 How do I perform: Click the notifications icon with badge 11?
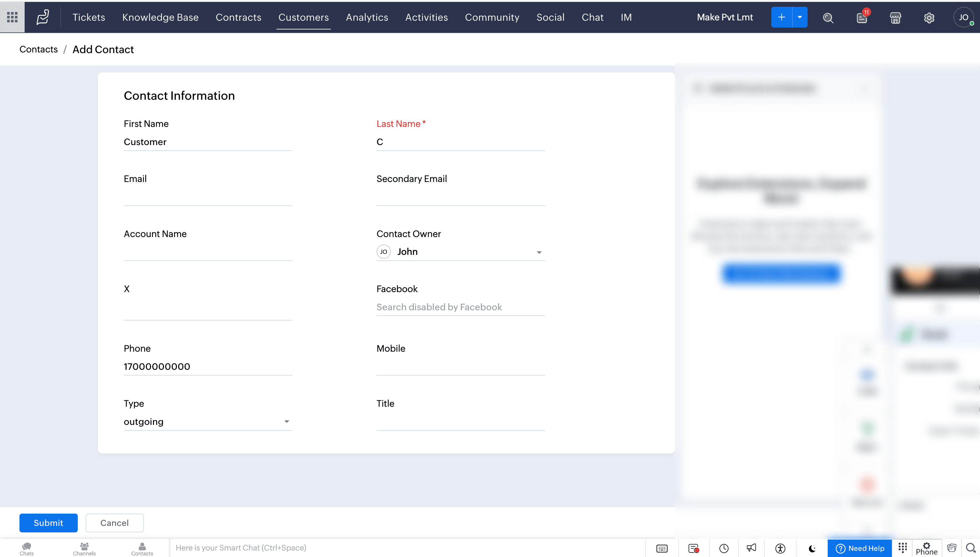[x=861, y=17]
